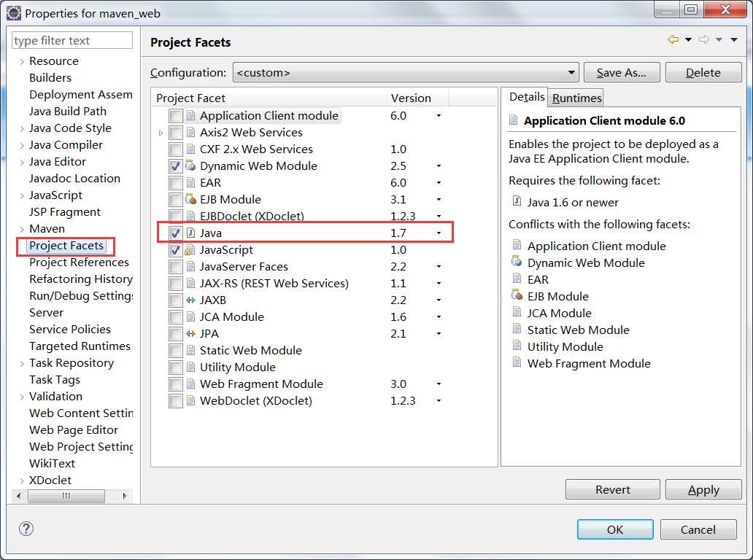This screenshot has width=753, height=560.
Task: Click the Utility Module list icon
Action: [x=190, y=367]
